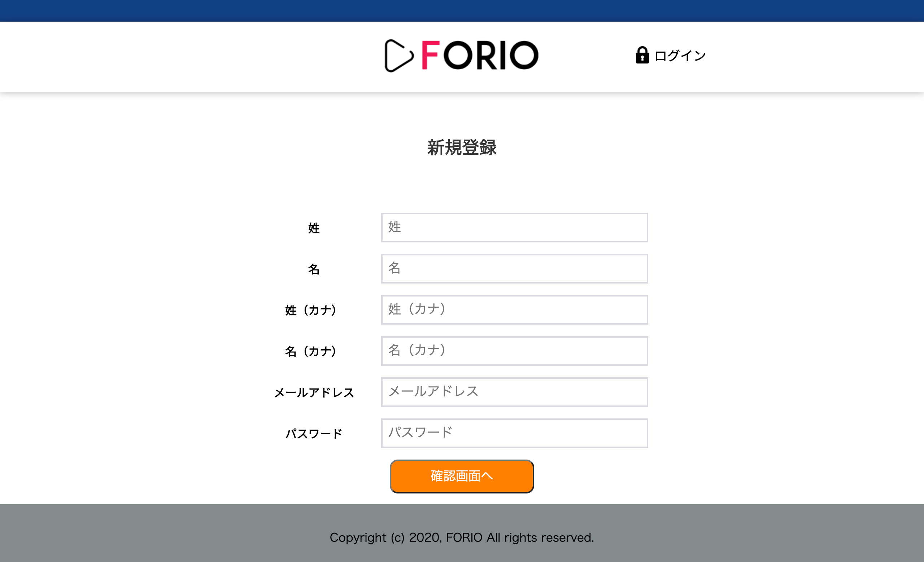
Task: Click the 名 form label
Action: point(315,269)
